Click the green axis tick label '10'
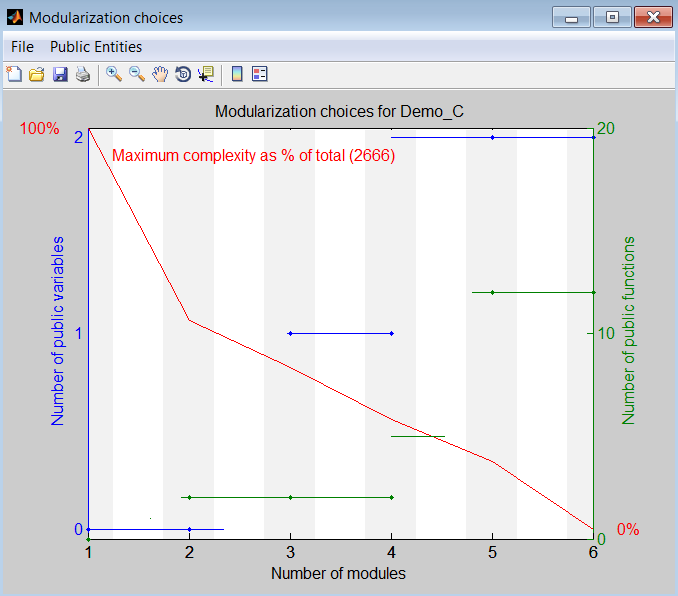678x596 pixels. (606, 333)
